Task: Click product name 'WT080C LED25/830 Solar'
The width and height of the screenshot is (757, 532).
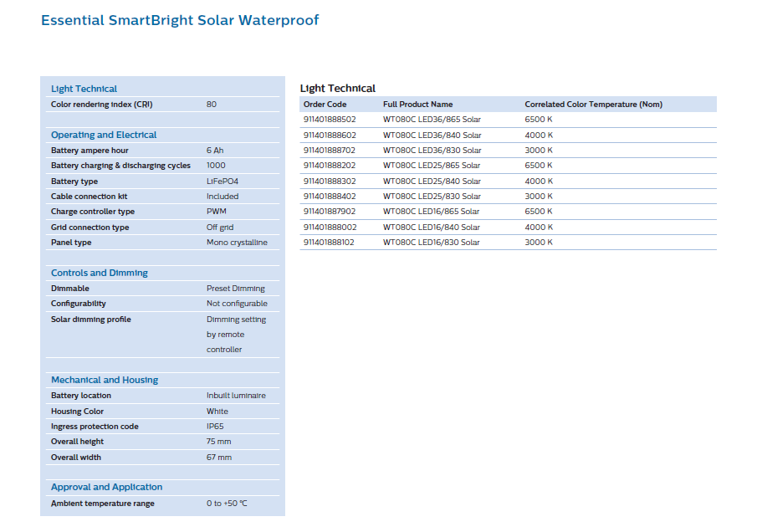Action: [x=432, y=196]
